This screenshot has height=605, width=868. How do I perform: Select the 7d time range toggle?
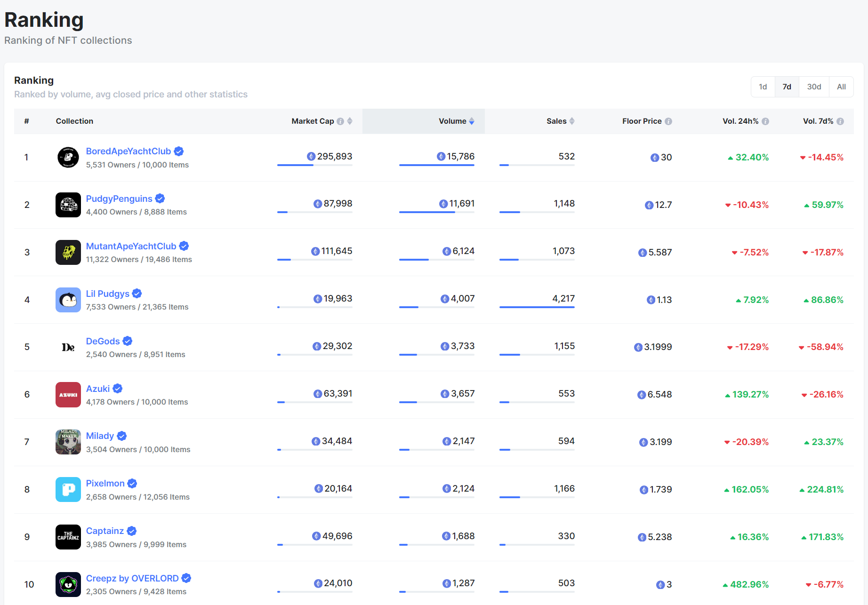[787, 87]
